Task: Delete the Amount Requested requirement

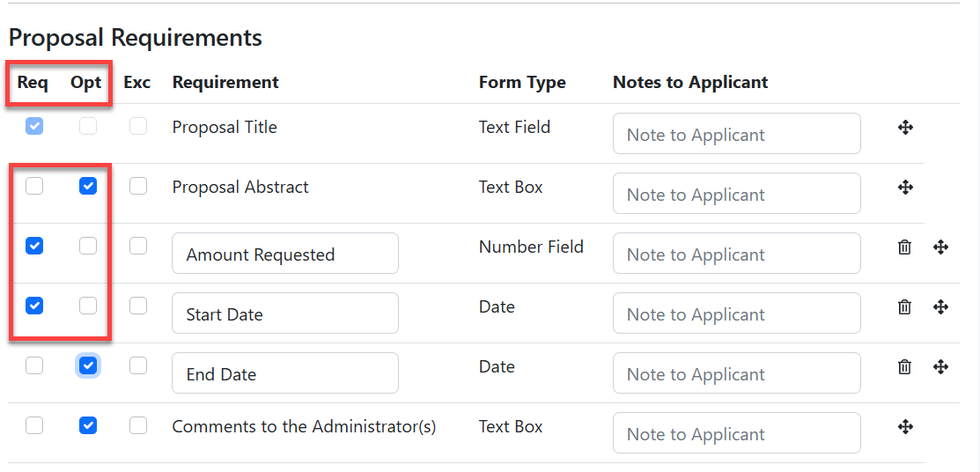Action: coord(904,247)
